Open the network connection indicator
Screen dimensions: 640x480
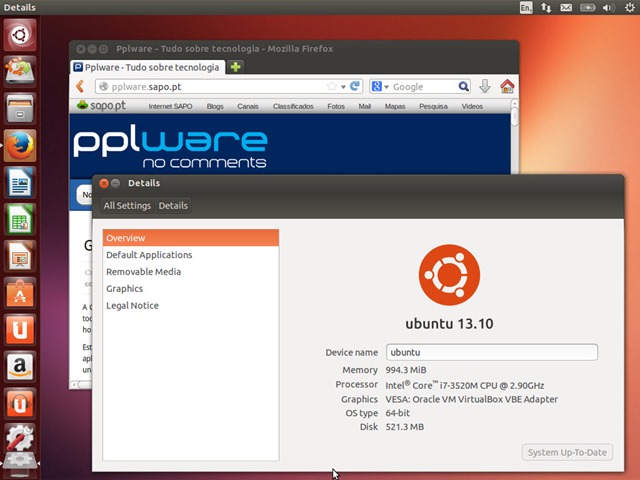pyautogui.click(x=546, y=7)
